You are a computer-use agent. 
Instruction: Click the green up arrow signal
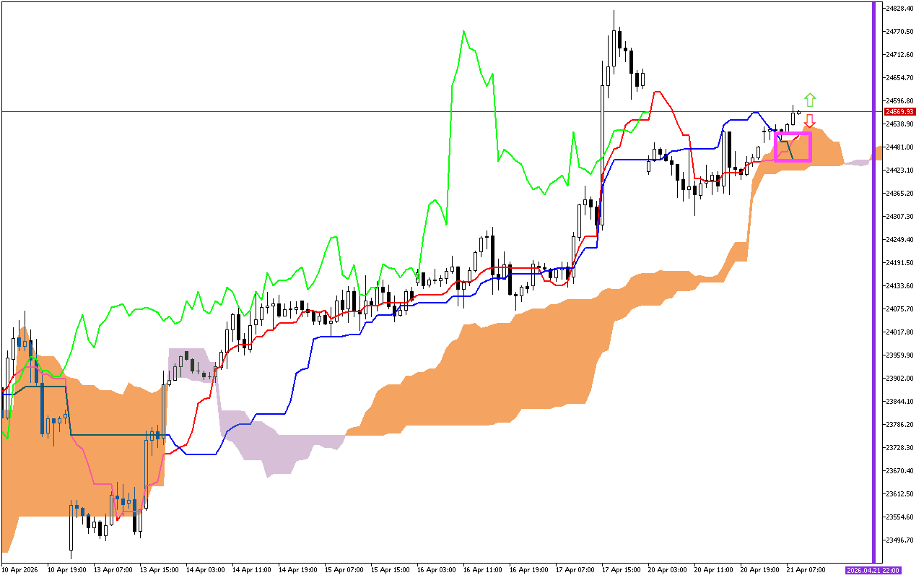tap(810, 100)
